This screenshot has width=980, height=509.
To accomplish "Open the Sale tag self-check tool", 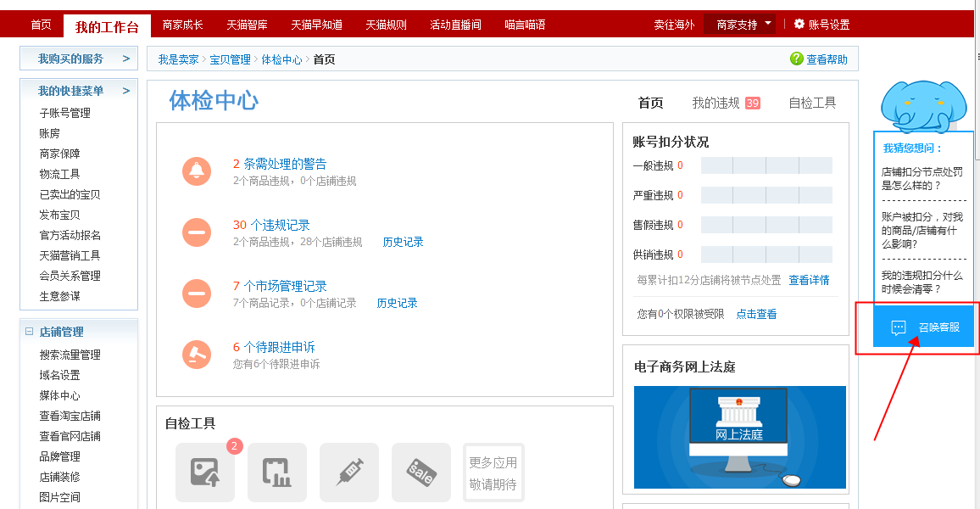I will [420, 473].
